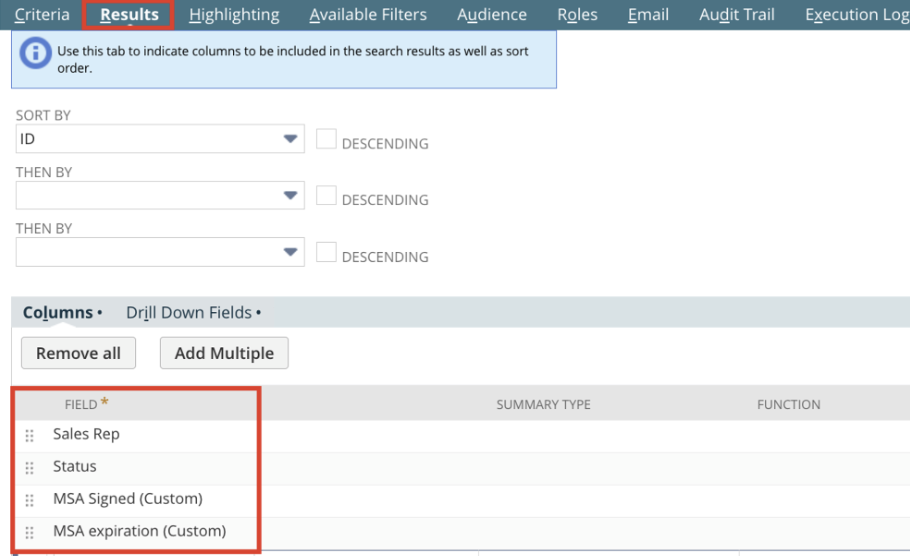910x556 pixels.
Task: Toggle Descending for the first Then By
Action: (326, 196)
